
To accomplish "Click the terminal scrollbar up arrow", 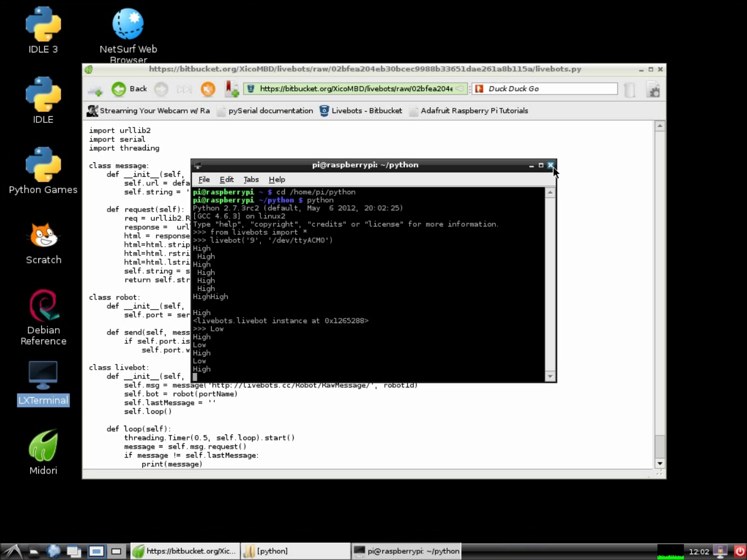I will (550, 192).
